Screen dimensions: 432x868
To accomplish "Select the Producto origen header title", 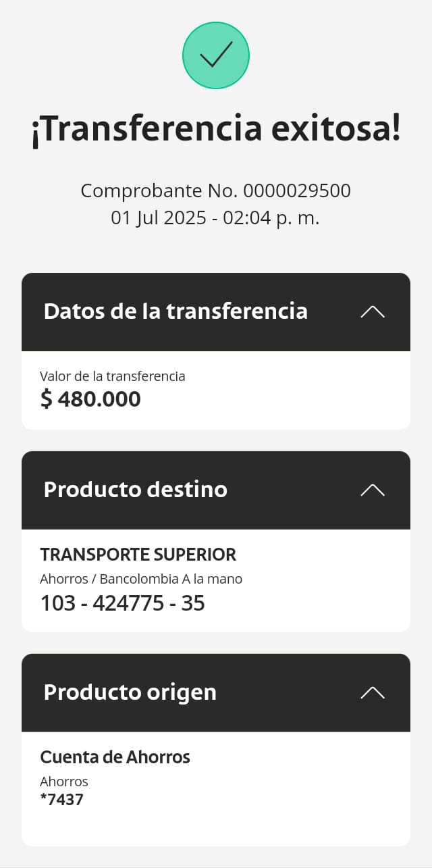I will (130, 692).
